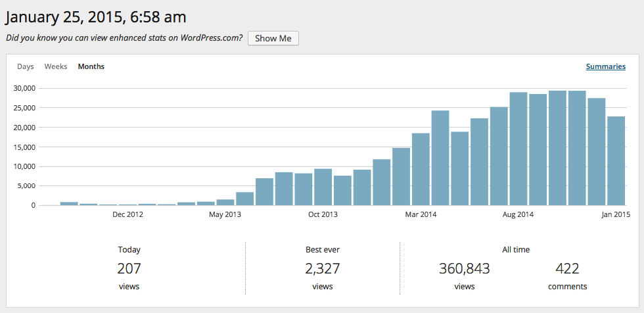The height and width of the screenshot is (313, 644).
Task: Click the All time 360,843 views total
Action: click(x=464, y=268)
